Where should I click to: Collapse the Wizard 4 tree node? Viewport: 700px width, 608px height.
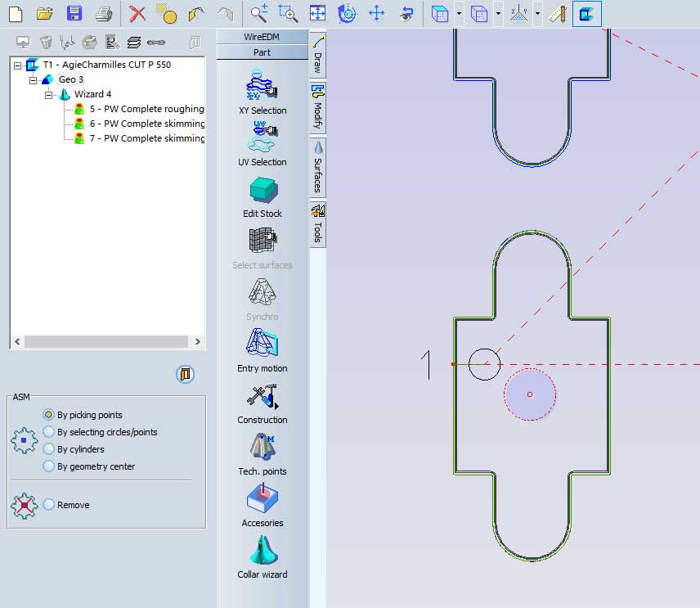click(x=49, y=95)
